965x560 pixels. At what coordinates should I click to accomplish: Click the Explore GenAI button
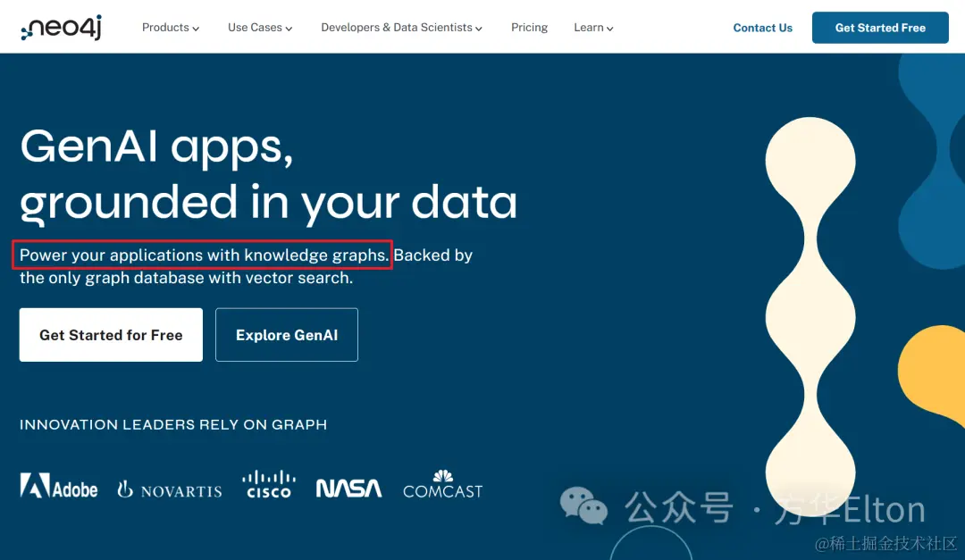pyautogui.click(x=287, y=335)
